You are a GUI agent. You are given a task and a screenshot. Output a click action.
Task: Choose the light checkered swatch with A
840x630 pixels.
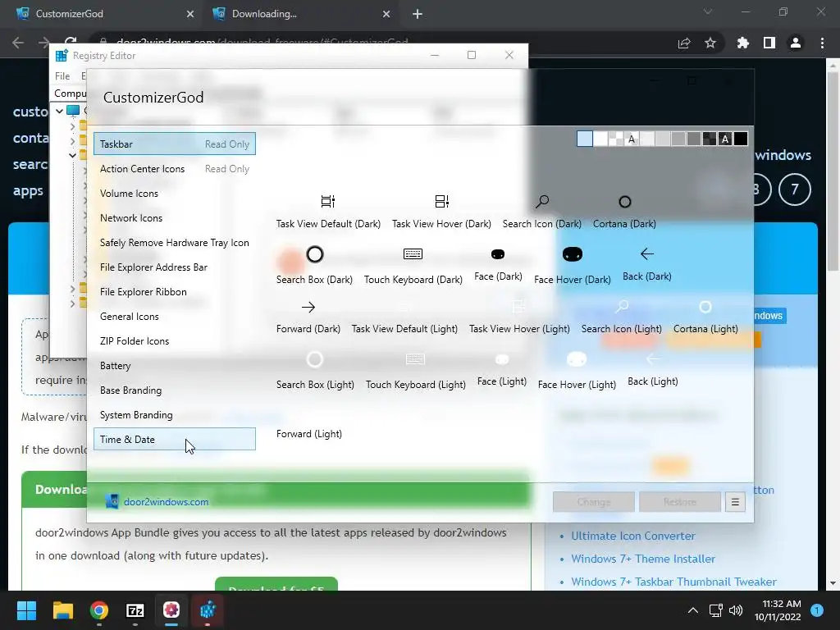(x=632, y=139)
